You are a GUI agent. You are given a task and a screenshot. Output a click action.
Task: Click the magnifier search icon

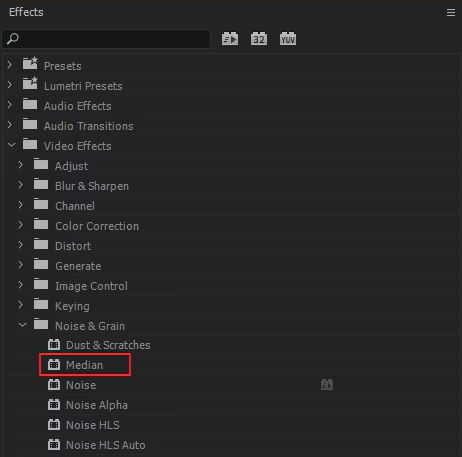click(13, 38)
